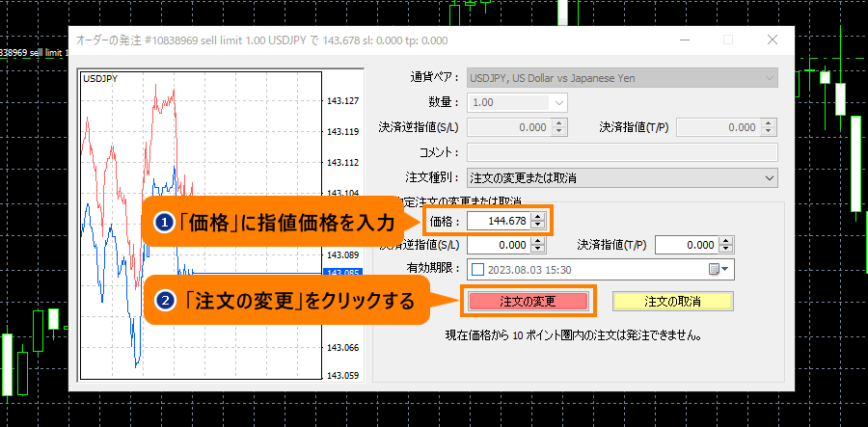The image size is (868, 427).
Task: Click the sell limit order label on background chart
Action: 35,53
